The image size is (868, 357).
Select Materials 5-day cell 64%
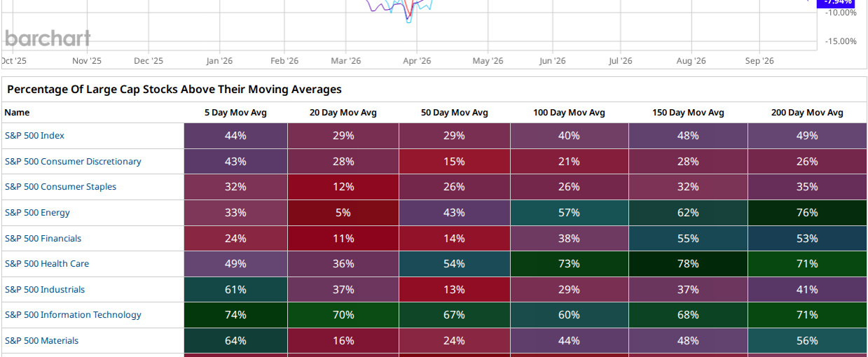(235, 341)
